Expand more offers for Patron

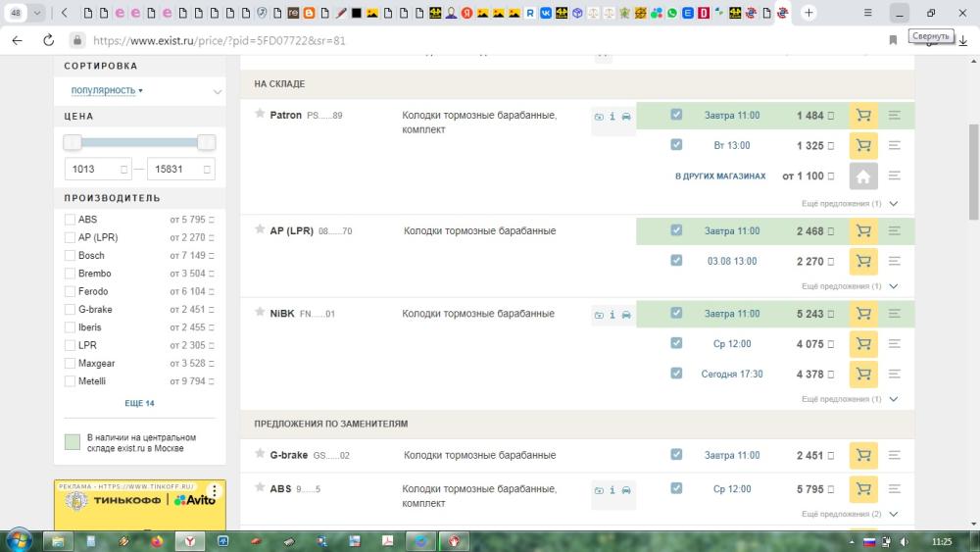pyautogui.click(x=850, y=204)
